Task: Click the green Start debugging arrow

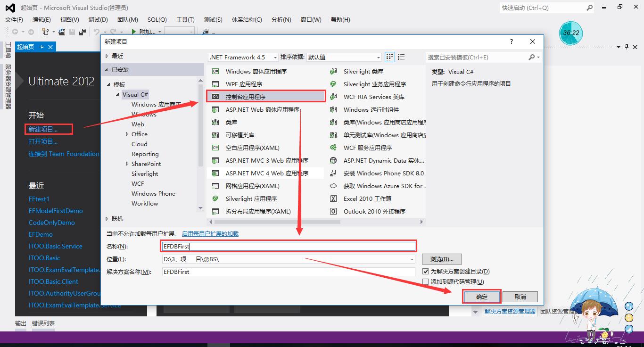Action: pos(134,32)
